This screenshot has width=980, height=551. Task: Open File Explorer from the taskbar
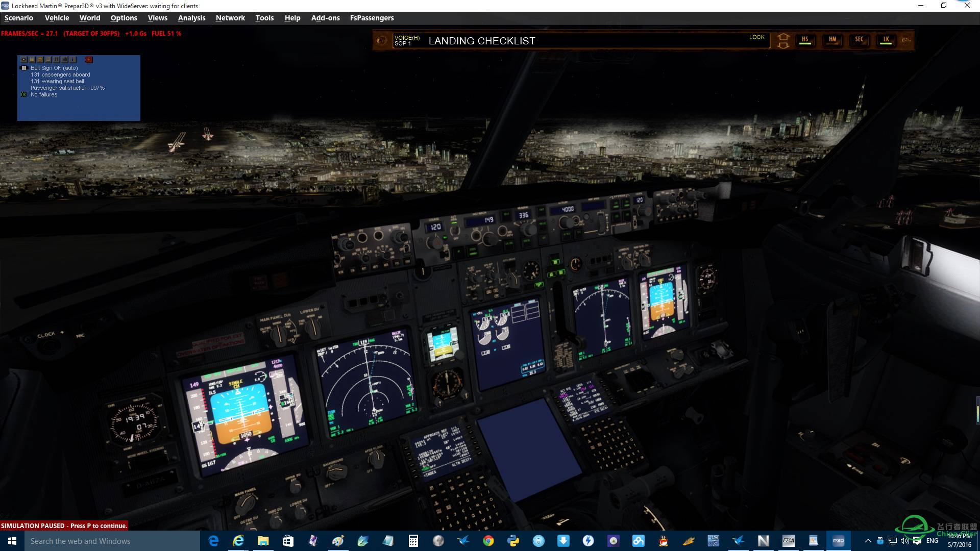tap(263, 541)
